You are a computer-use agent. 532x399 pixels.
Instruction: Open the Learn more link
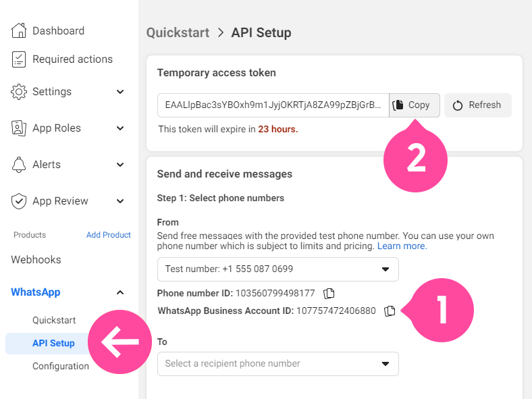point(402,246)
